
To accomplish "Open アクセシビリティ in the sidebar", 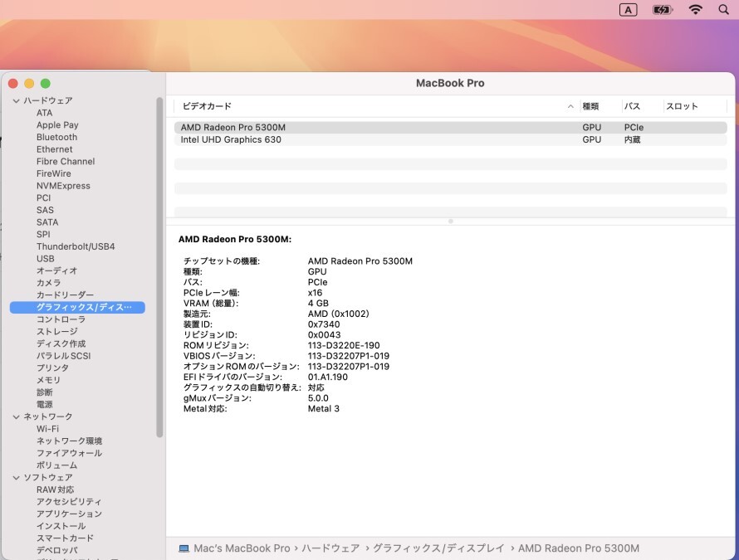I will (69, 502).
